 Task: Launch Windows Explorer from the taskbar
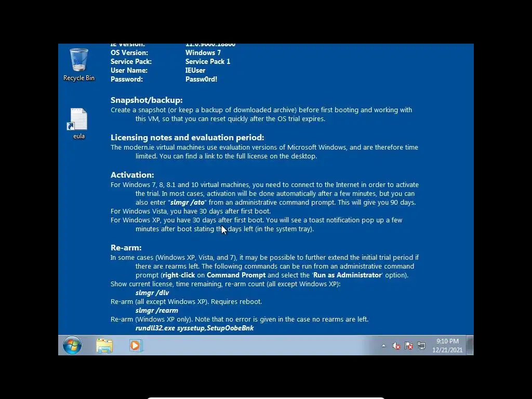coord(104,345)
